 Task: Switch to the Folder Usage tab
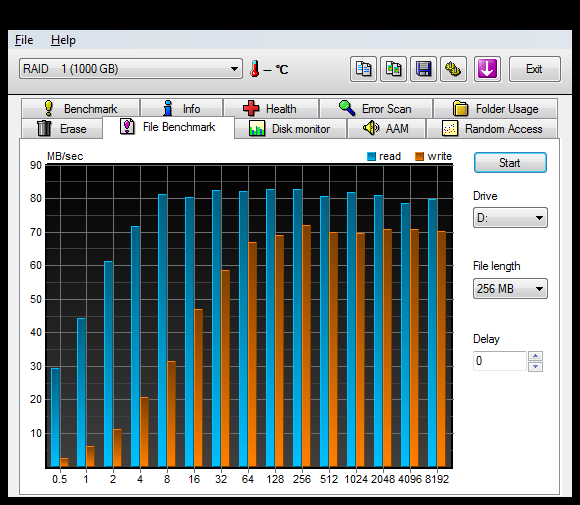point(495,108)
